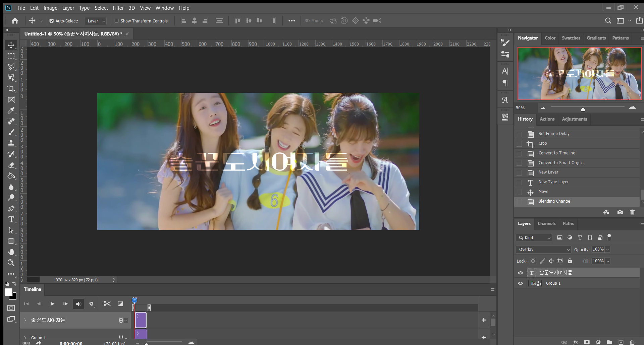
Task: Toggle history source box for Move state
Action: (519, 192)
